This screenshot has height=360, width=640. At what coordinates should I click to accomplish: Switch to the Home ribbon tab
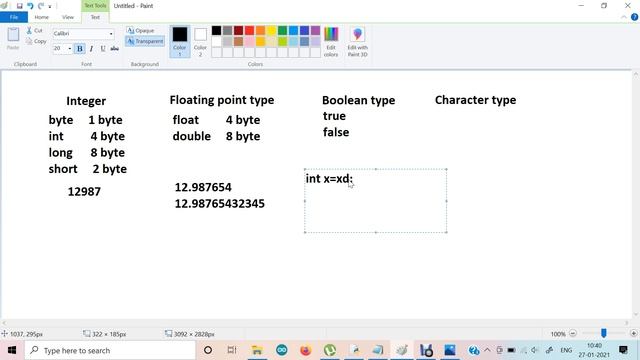pyautogui.click(x=42, y=17)
